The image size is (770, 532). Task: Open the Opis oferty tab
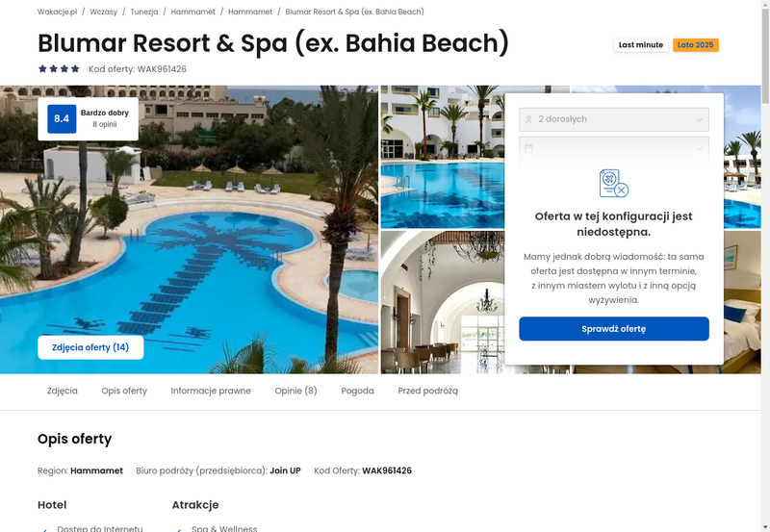click(124, 391)
